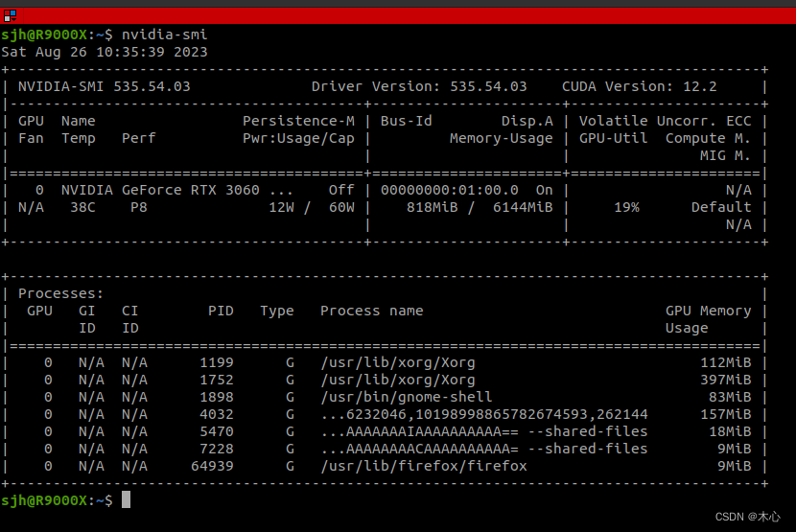The height and width of the screenshot is (532, 796).
Task: Click the performance state 'P8'
Action: [139, 208]
